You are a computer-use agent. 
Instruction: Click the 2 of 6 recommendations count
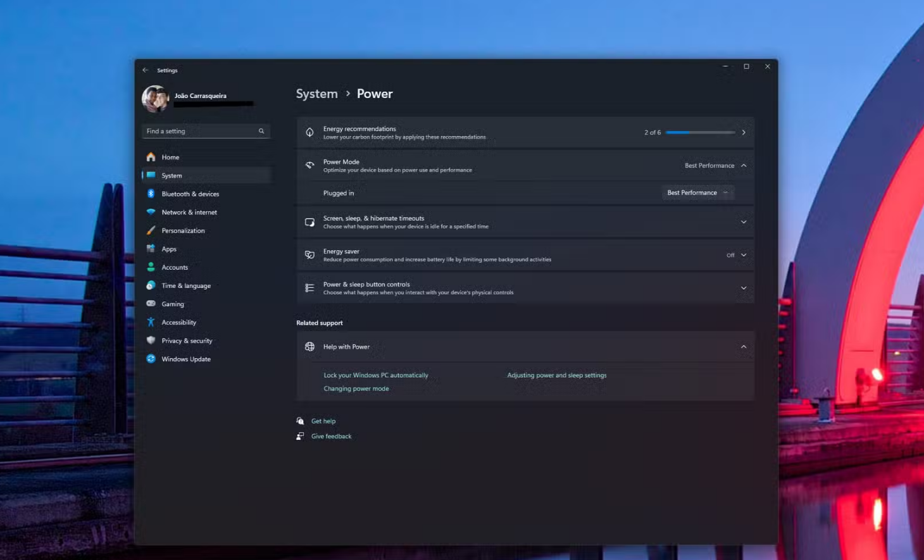pyautogui.click(x=652, y=132)
